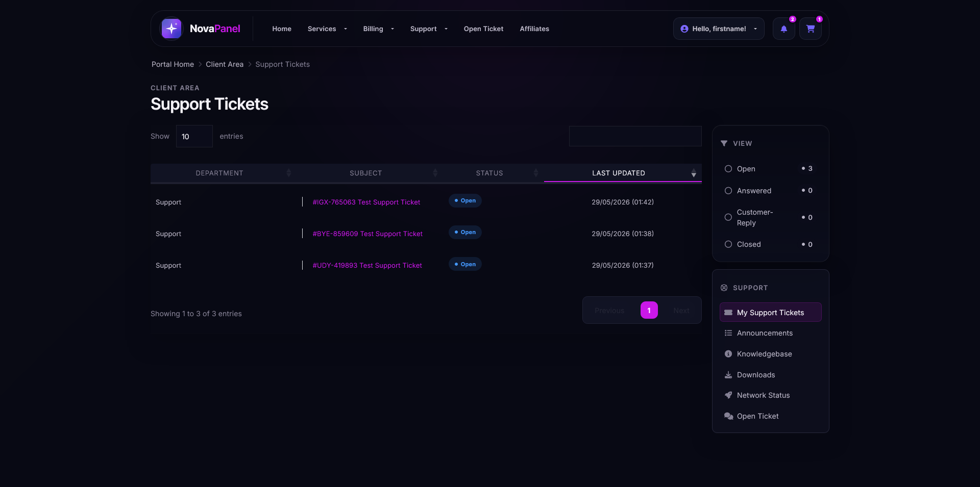Click the download icon beside Downloads

tap(728, 375)
